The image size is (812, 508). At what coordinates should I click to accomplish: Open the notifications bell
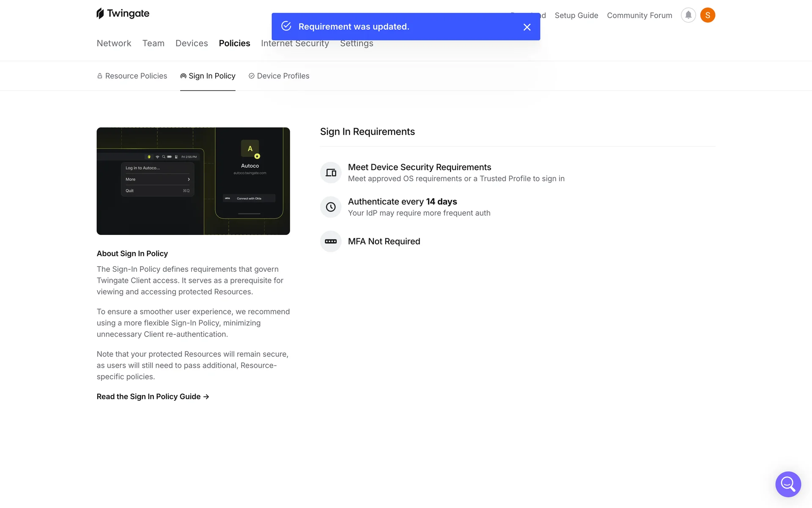pyautogui.click(x=688, y=15)
